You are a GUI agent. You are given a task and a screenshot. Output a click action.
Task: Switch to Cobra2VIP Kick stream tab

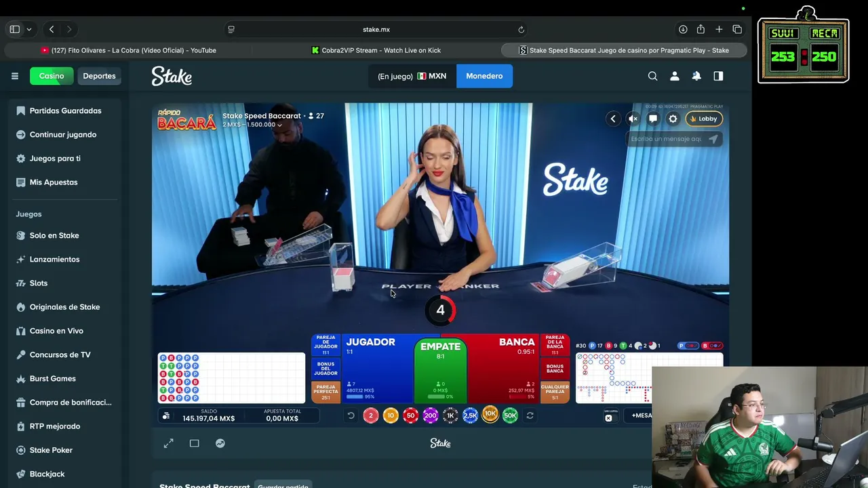376,50
